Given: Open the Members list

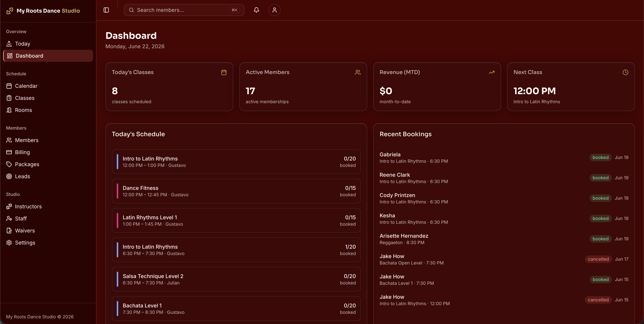Looking at the screenshot, I should tap(48, 140).
